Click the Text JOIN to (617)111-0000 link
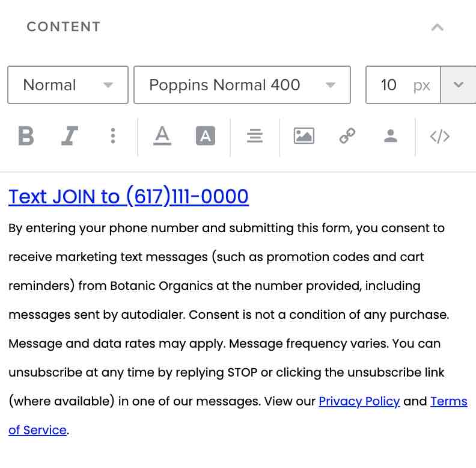Image resolution: width=476 pixels, height=468 pixels. [129, 197]
